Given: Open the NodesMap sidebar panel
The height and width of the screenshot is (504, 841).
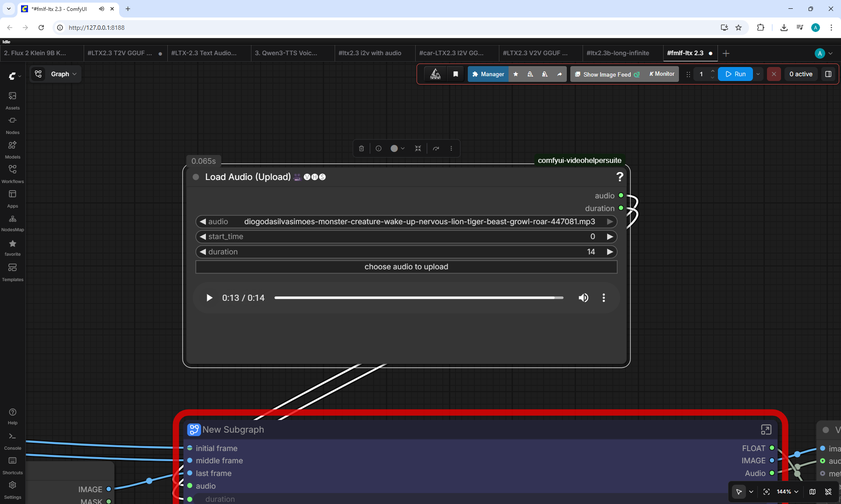Looking at the screenshot, I should (12, 223).
